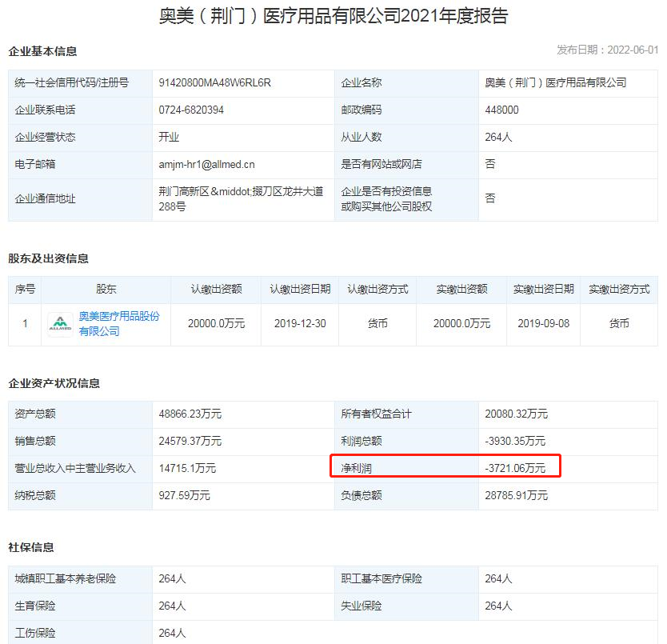Click the report title 奥美（荆门）医疗用品有限公司2021年度报告
The image size is (667, 644).
point(333,16)
